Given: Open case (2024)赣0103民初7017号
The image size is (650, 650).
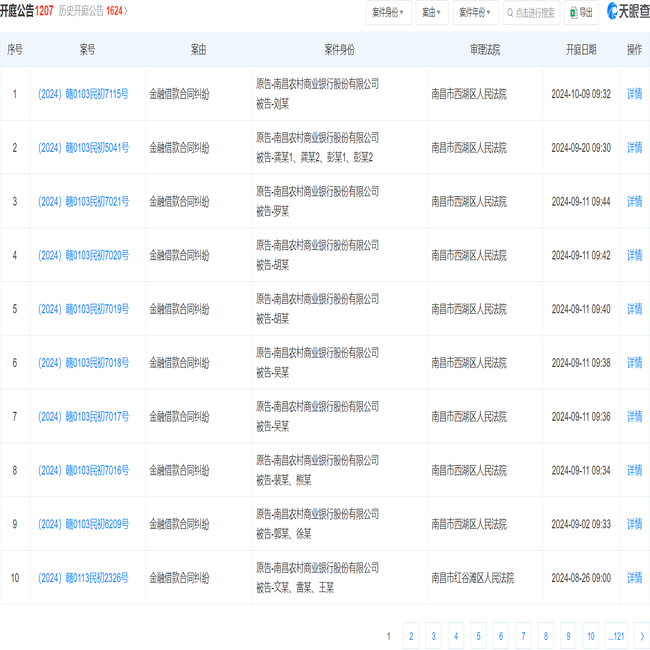Looking at the screenshot, I should 83,416.
